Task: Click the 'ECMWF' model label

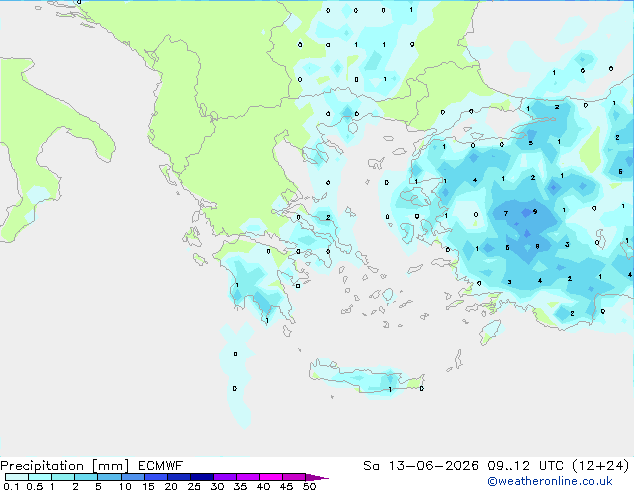Action: pos(161,466)
